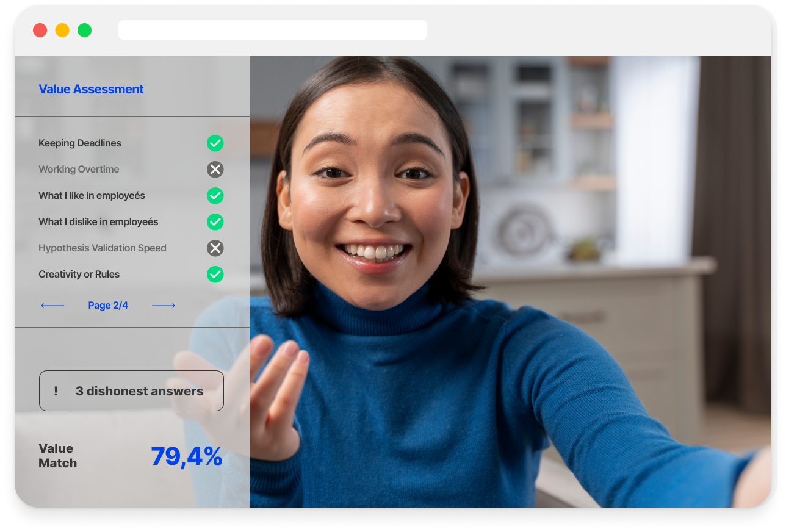
Task: Open the Value Assessment heading
Action: tap(91, 89)
